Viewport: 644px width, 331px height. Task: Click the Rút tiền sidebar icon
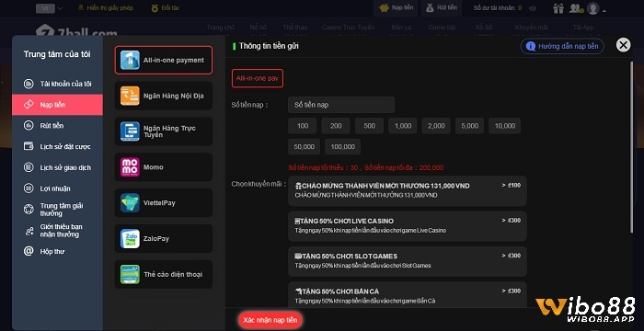29,126
